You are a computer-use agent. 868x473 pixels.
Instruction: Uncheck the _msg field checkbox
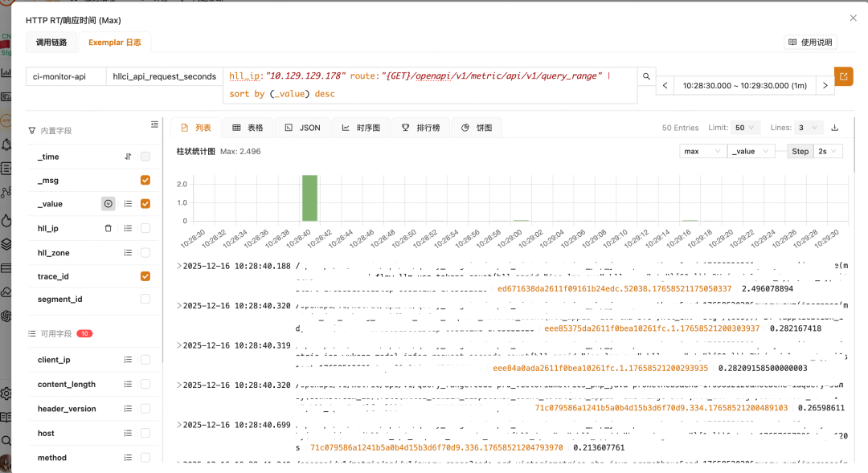coord(145,181)
